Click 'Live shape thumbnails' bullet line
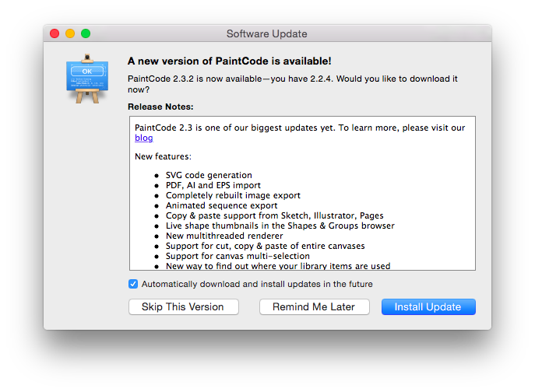 click(x=280, y=226)
